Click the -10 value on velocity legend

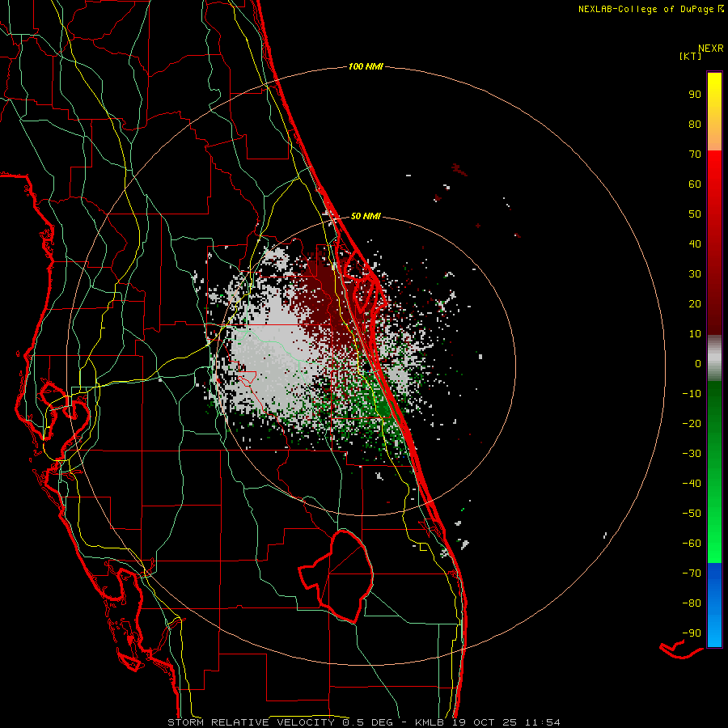[x=692, y=394]
